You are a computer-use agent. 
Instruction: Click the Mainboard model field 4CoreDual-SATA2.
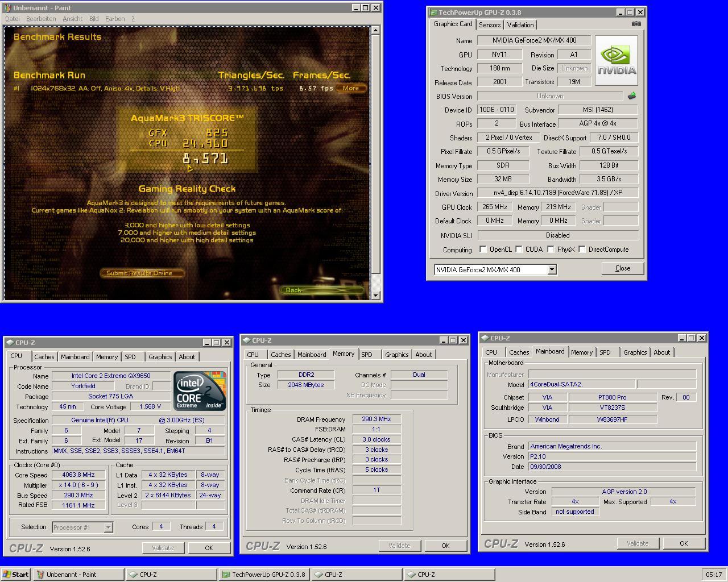tap(581, 384)
